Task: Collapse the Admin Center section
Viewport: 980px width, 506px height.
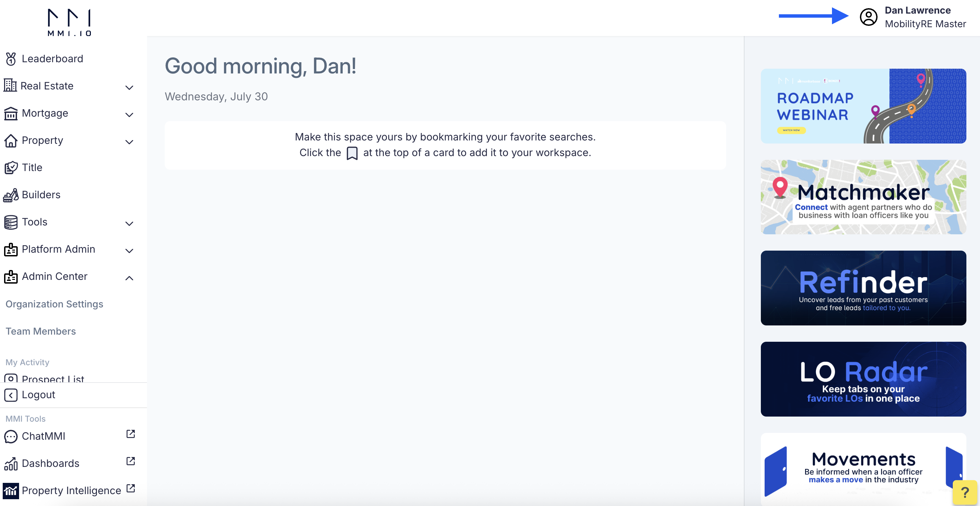Action: point(129,278)
